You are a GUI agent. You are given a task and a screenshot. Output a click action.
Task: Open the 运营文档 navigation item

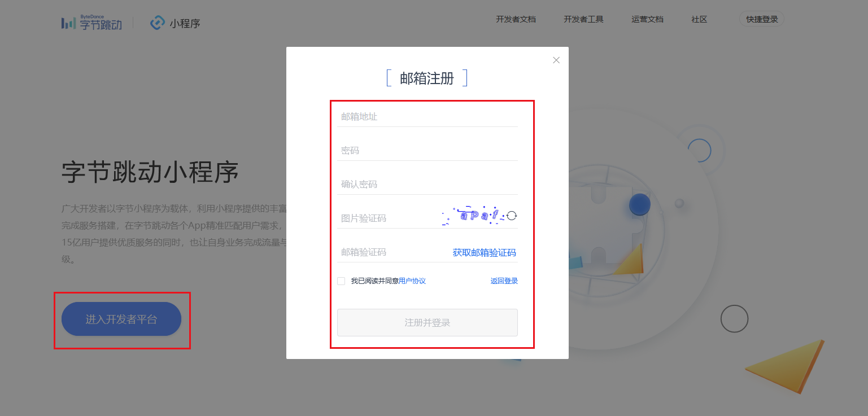pos(647,19)
